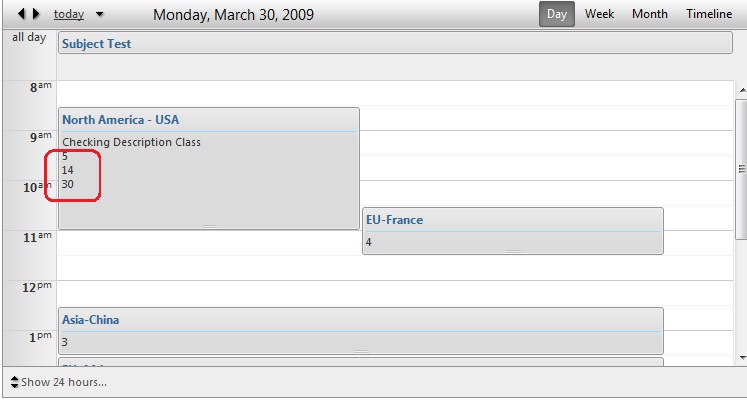
Task: Click the vertical scrollbar thumb
Action: [741, 168]
